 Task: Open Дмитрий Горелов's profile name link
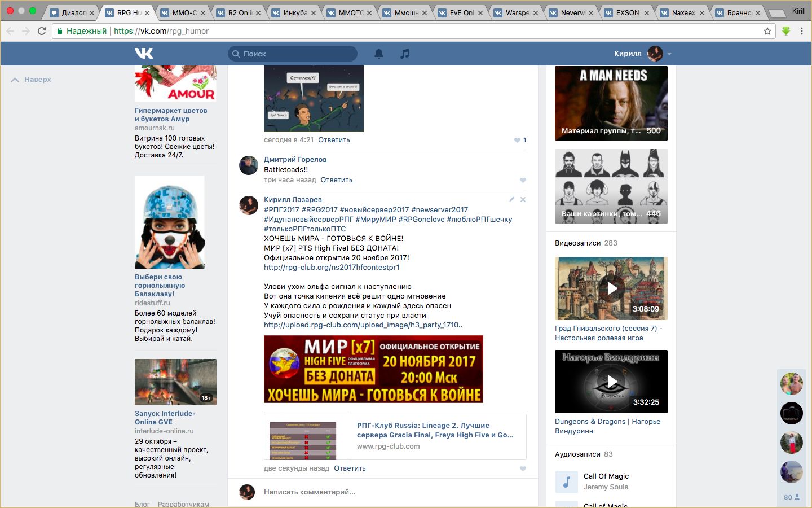click(295, 160)
